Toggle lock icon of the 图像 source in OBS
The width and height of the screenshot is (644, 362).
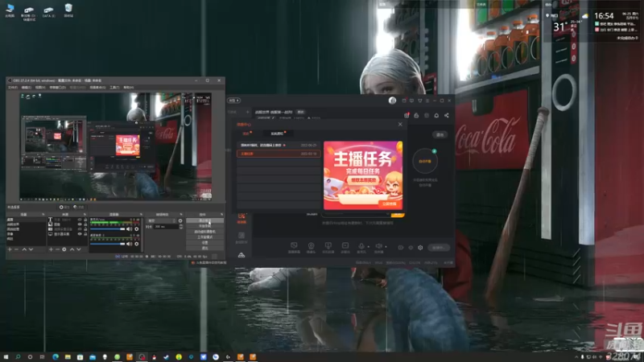(x=85, y=224)
